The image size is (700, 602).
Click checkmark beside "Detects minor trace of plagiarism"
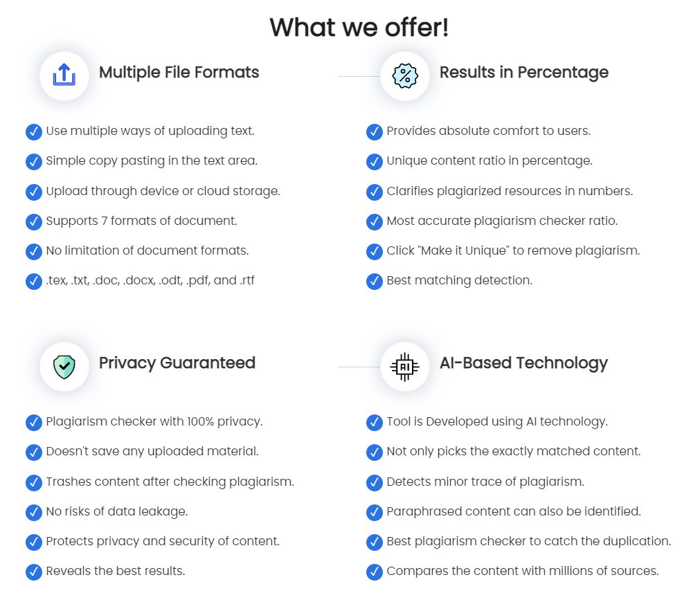[375, 482]
